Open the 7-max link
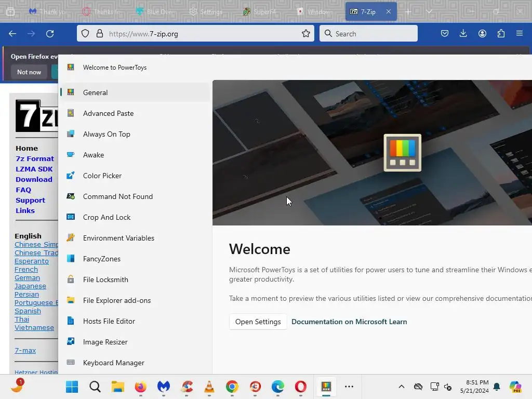The width and height of the screenshot is (532, 399). (25, 350)
